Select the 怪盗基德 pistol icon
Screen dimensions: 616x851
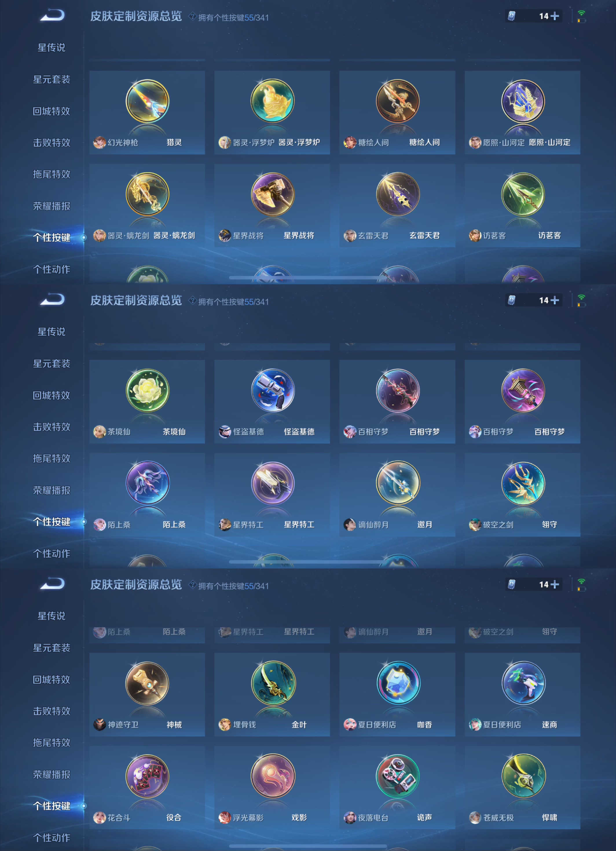[x=273, y=390]
